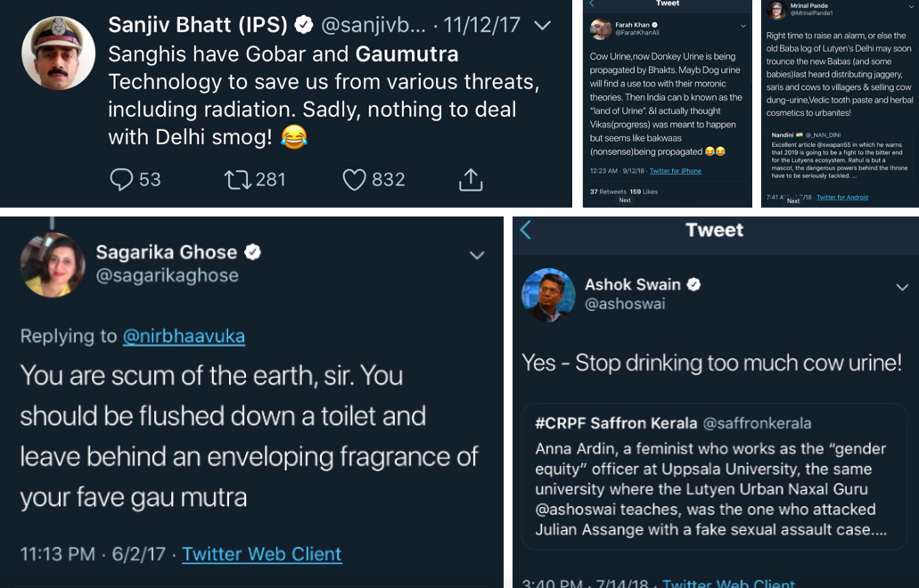This screenshot has height=588, width=919.
Task: Click the @nirbhaavuka mention link
Action: (184, 336)
